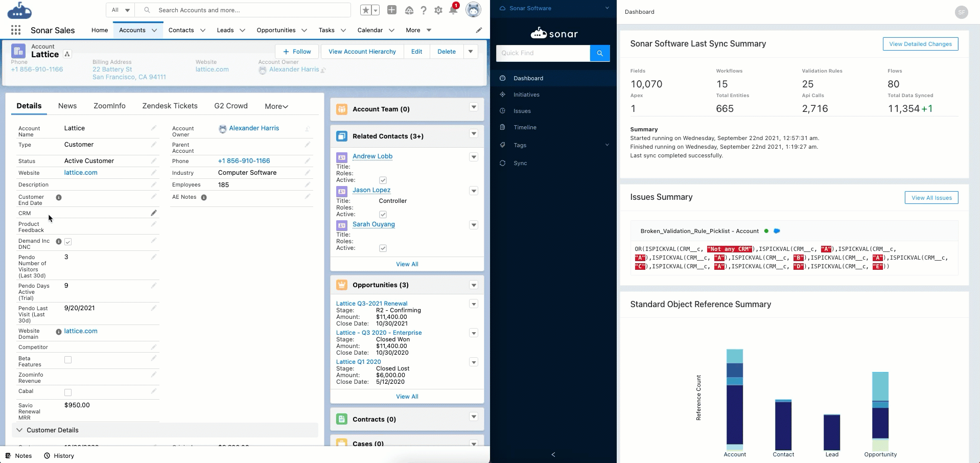Viewport: 980px width, 463px height.
Task: Collapse the Sonar sidebar with bottom arrow
Action: (553, 454)
